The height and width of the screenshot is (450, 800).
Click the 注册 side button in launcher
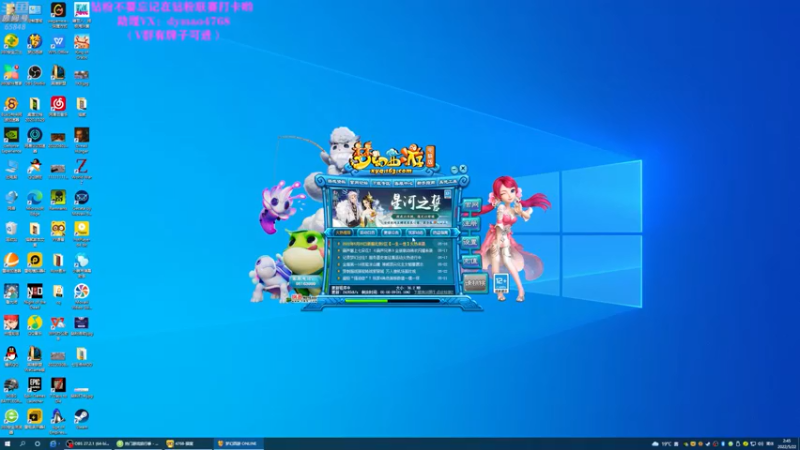click(470, 223)
